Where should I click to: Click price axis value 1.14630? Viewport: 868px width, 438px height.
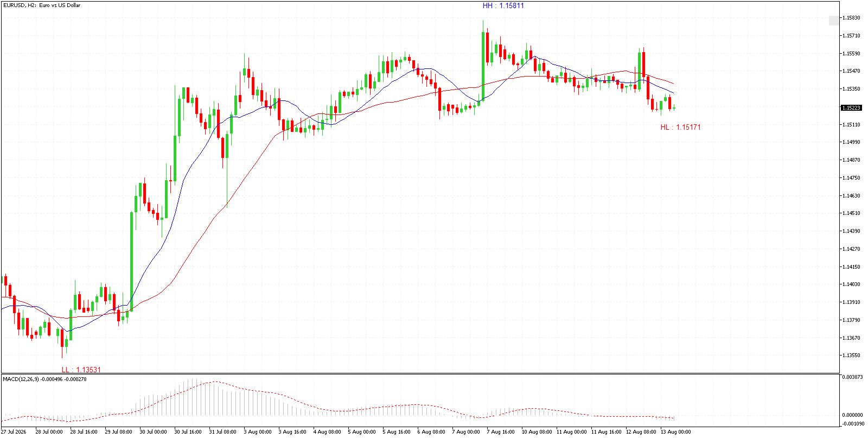pyautogui.click(x=851, y=196)
